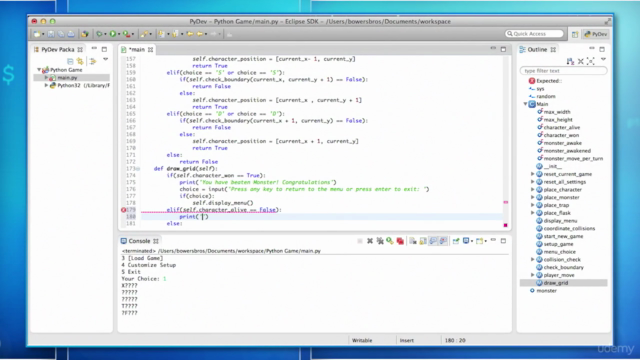Minimize the Outline panel
The image size is (640, 360).
[x=592, y=49]
